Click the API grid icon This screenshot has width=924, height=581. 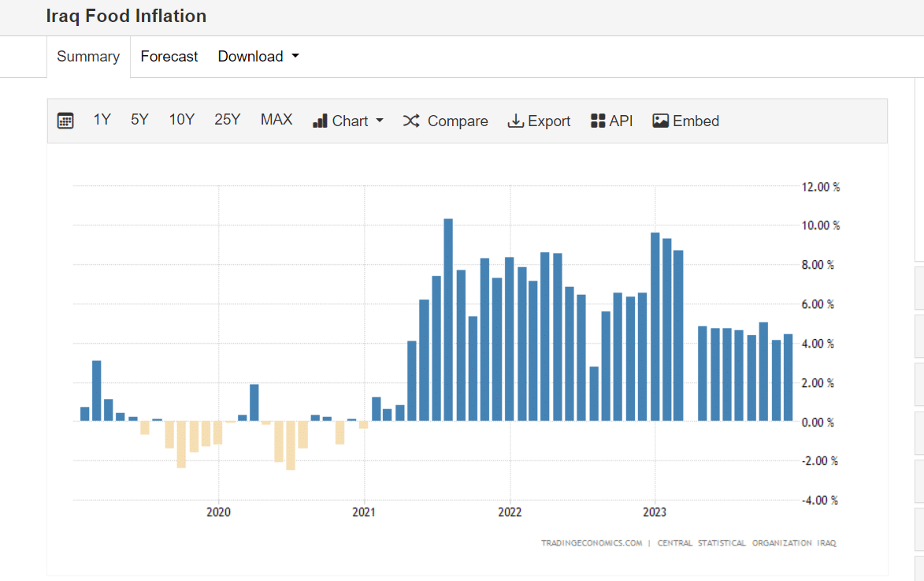coord(598,121)
